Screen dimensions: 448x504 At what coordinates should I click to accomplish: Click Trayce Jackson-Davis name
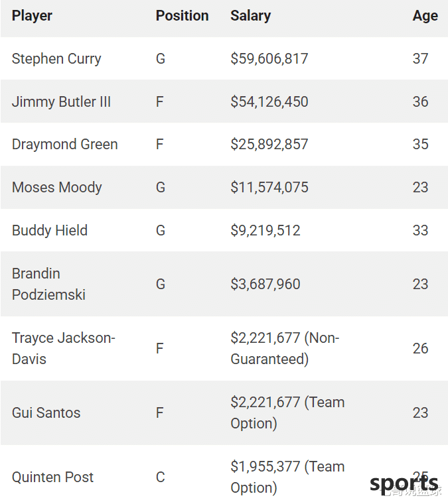pyautogui.click(x=63, y=348)
